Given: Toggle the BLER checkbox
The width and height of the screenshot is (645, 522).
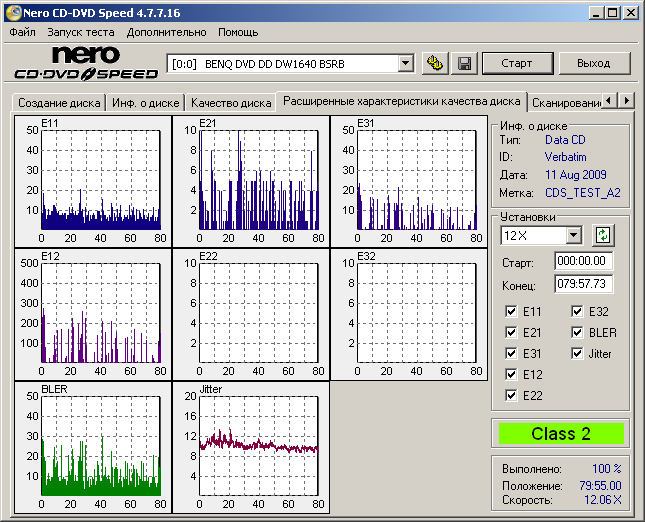Looking at the screenshot, I should point(579,333).
